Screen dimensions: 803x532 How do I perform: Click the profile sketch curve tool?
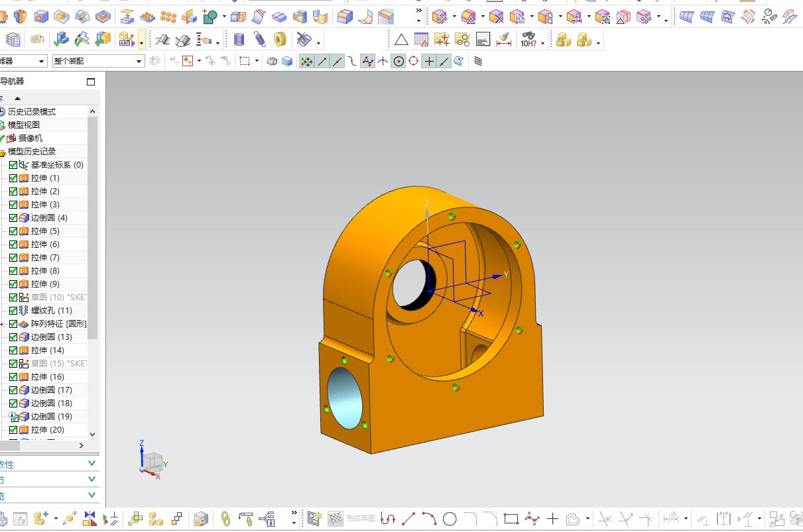(x=389, y=518)
